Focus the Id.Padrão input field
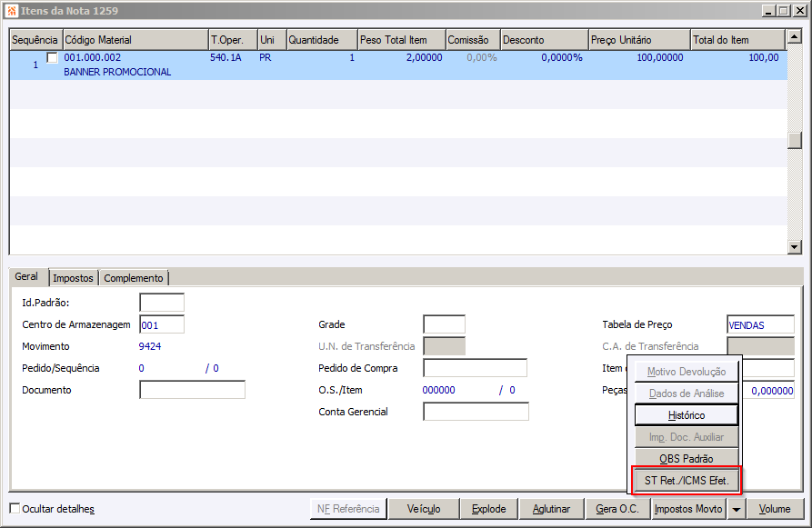The height and width of the screenshot is (528, 812). [162, 303]
